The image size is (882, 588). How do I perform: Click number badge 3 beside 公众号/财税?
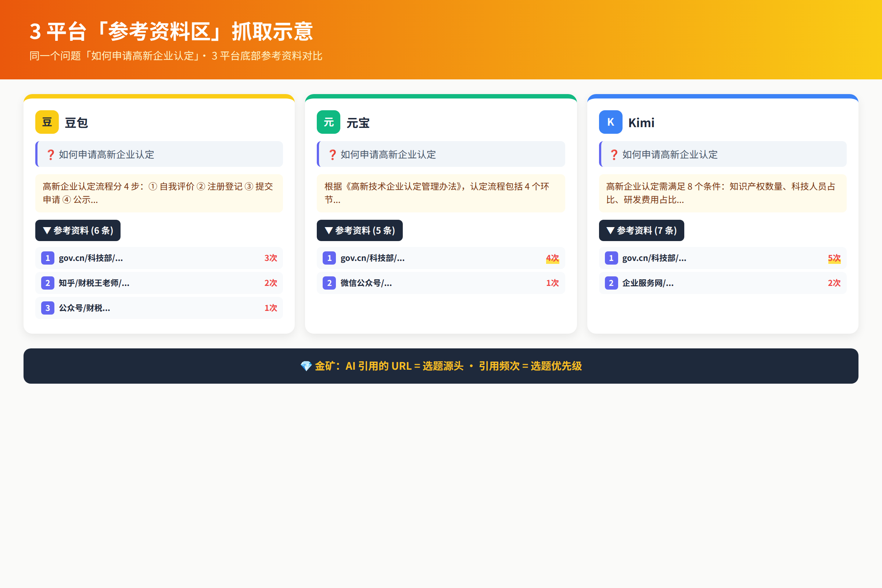[x=48, y=308]
